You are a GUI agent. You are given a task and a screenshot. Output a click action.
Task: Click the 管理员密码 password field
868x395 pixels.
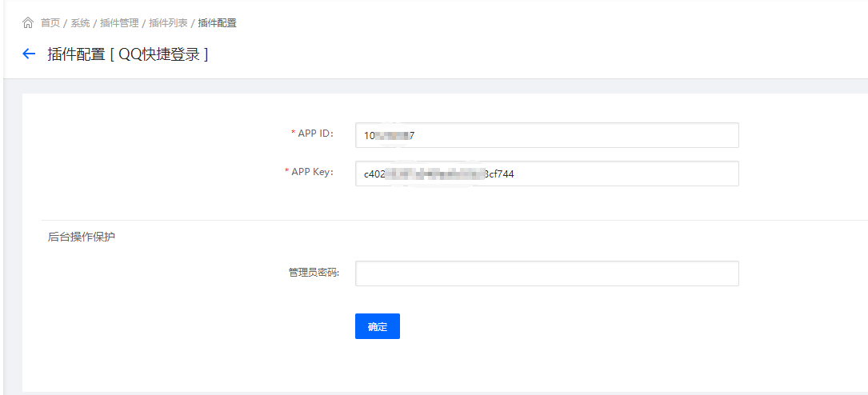click(x=547, y=273)
